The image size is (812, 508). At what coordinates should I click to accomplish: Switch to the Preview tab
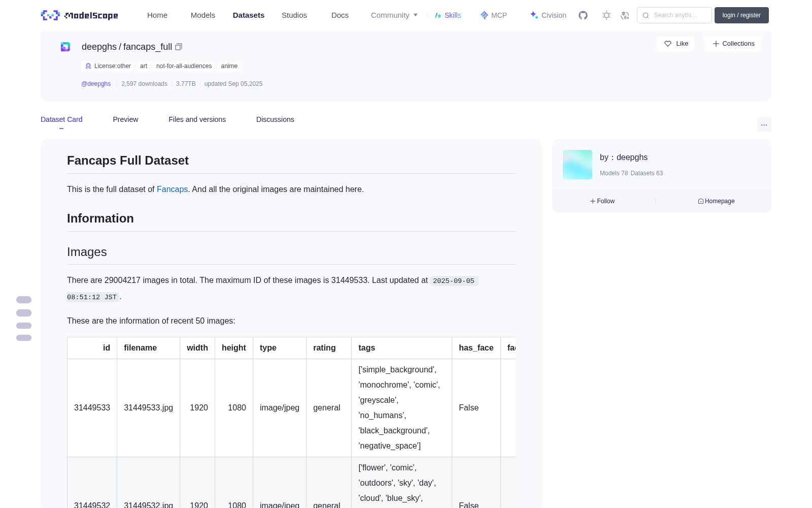coord(125,119)
